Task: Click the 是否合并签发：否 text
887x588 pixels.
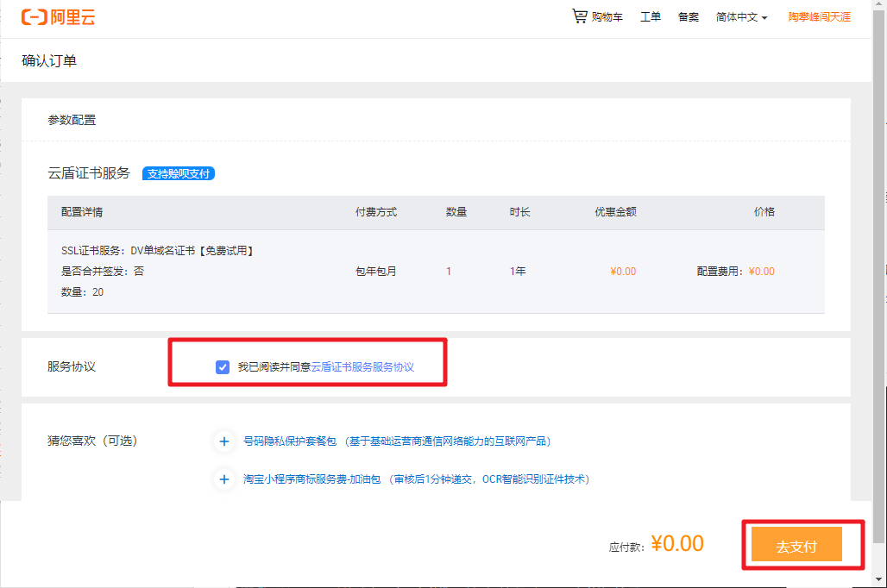Action: pyautogui.click(x=103, y=272)
